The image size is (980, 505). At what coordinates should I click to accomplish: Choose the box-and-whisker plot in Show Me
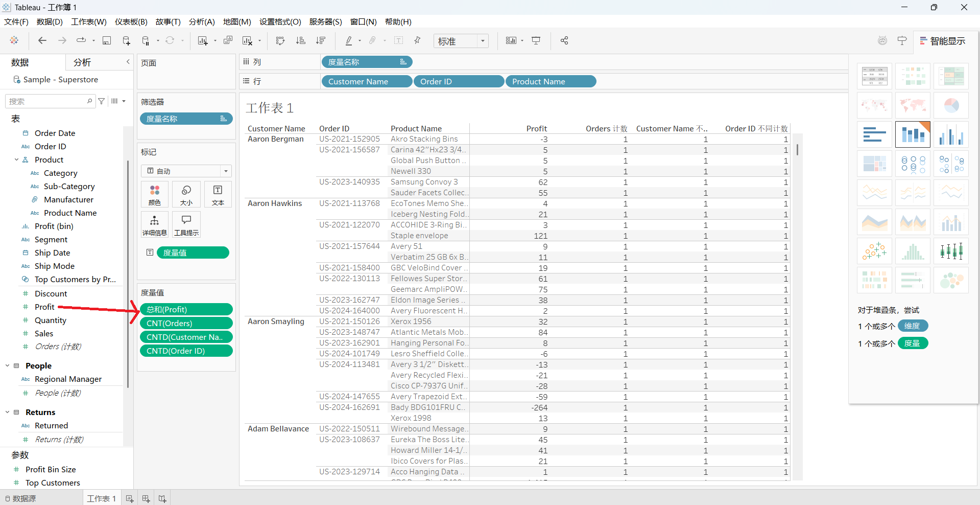(951, 251)
